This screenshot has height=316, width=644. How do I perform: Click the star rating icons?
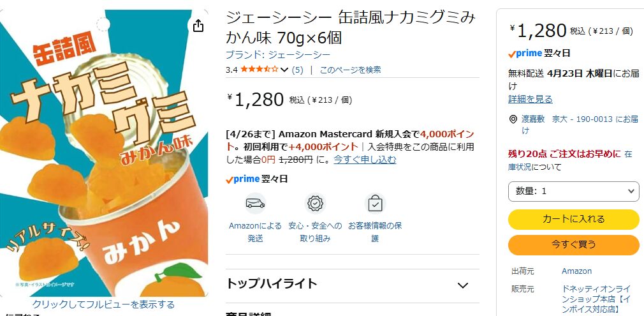259,70
